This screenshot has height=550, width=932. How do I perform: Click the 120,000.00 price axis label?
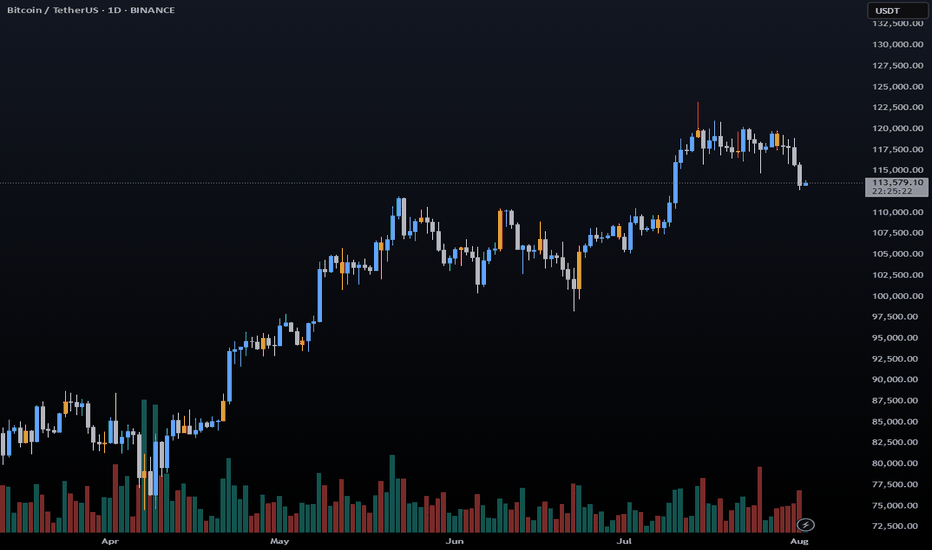click(x=898, y=128)
